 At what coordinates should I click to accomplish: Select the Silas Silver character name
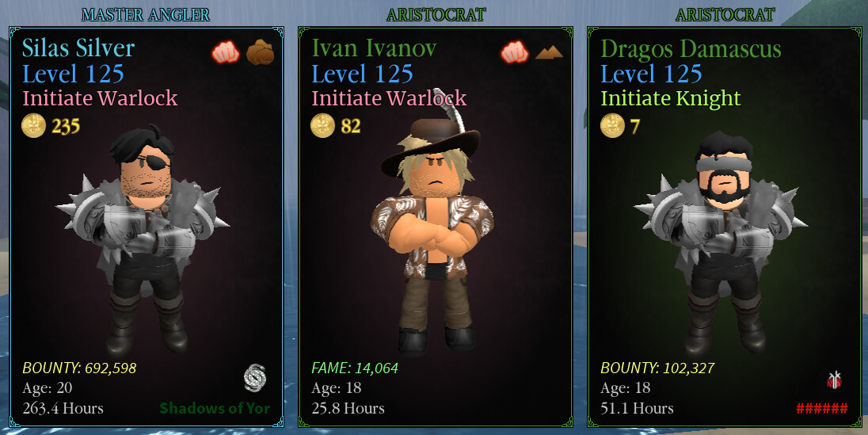tap(78, 48)
